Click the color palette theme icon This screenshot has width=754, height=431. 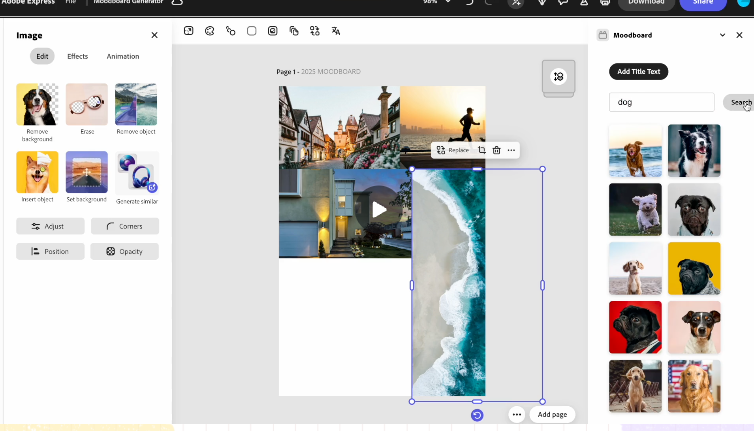click(210, 31)
